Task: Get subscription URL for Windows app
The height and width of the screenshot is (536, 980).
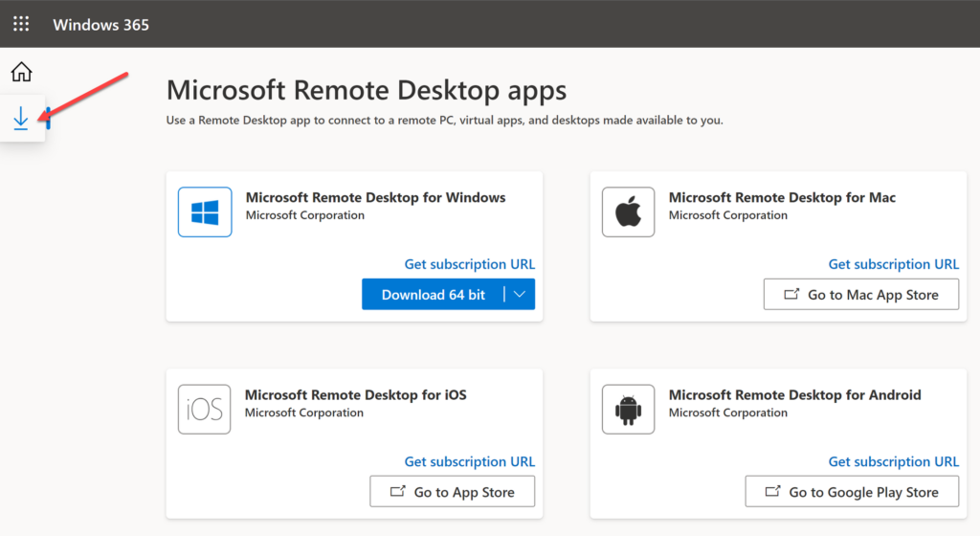Action: pos(469,264)
